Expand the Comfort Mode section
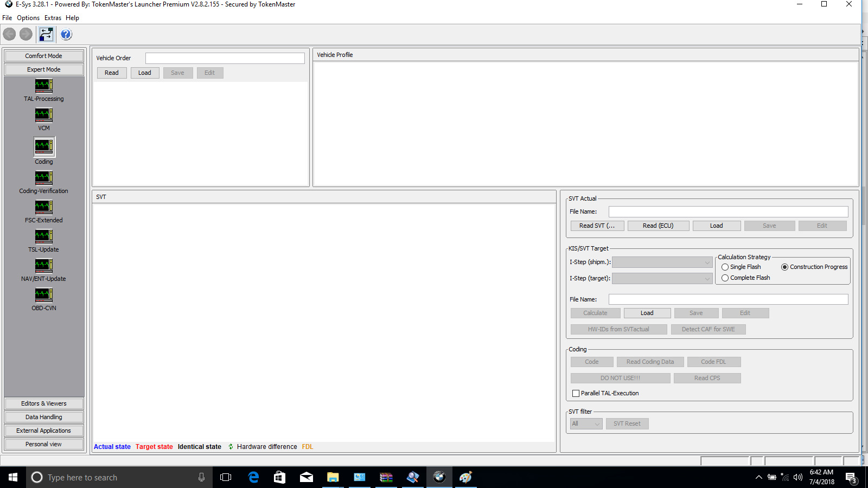Screen dimensions: 868x488 44,56
